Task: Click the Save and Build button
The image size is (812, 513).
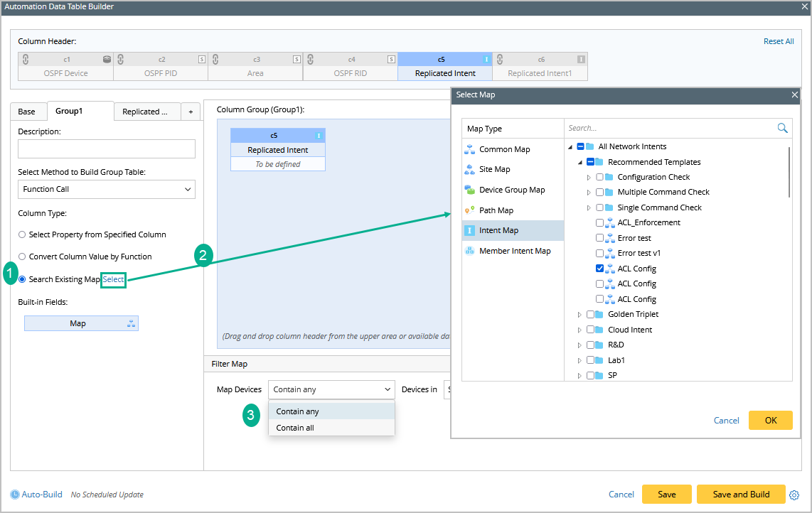Action: 741,495
